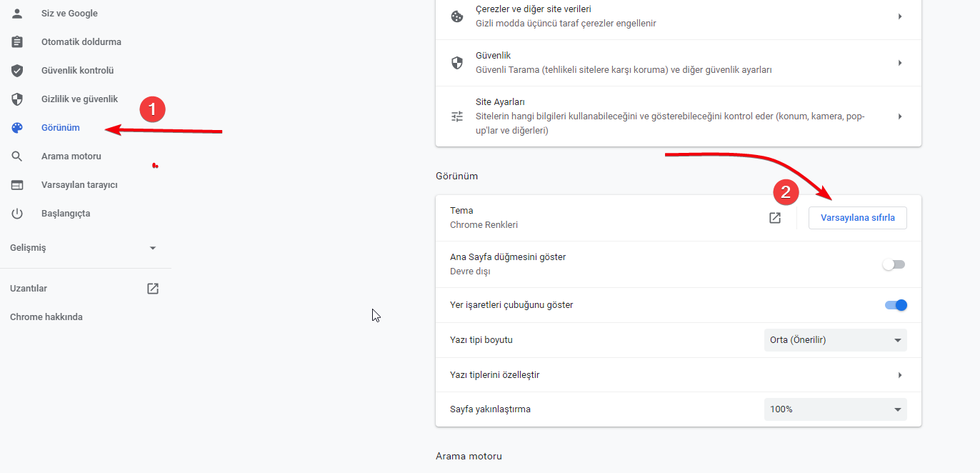Enable Ana Sayfa düğmesini göster toggle
Screen dimensions: 980x473
pos(894,264)
